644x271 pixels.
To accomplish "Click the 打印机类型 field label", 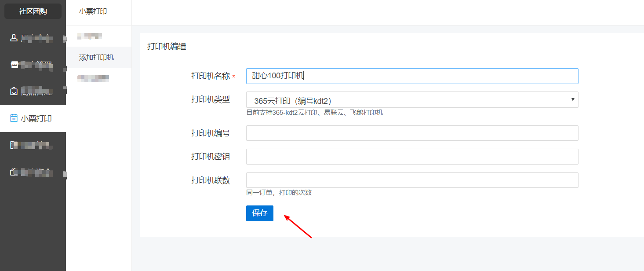I will click(x=211, y=99).
